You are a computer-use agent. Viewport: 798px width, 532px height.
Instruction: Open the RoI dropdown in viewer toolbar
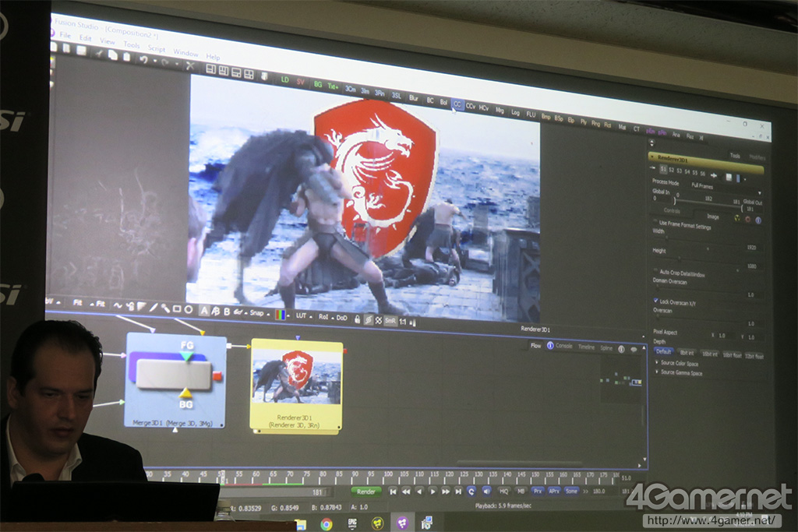pos(326,317)
